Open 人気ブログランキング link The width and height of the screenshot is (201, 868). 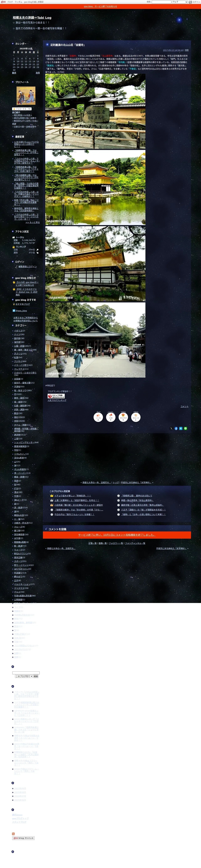tap(57, 400)
